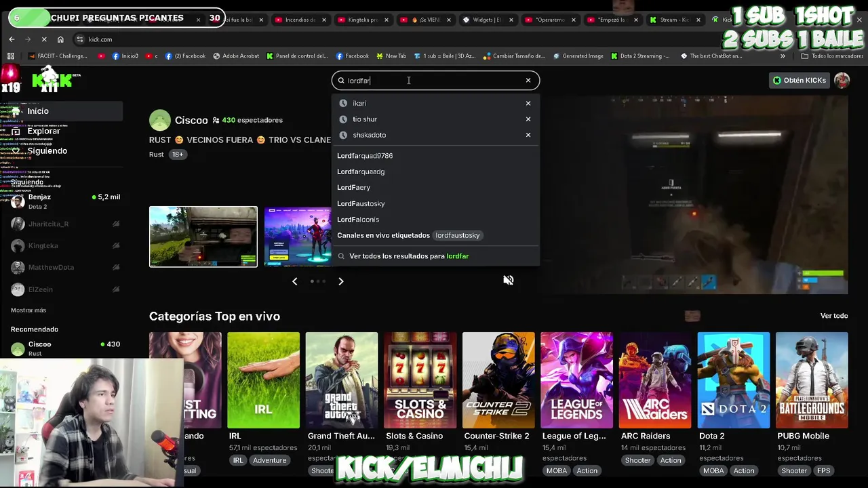This screenshot has width=868, height=488.
Task: Click the Adventure tag under IRL
Action: click(x=269, y=460)
